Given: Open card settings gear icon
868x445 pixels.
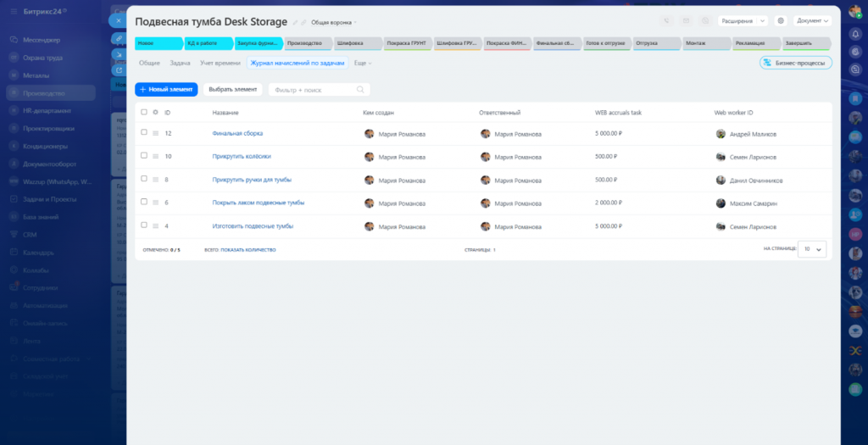Looking at the screenshot, I should pyautogui.click(x=781, y=21).
